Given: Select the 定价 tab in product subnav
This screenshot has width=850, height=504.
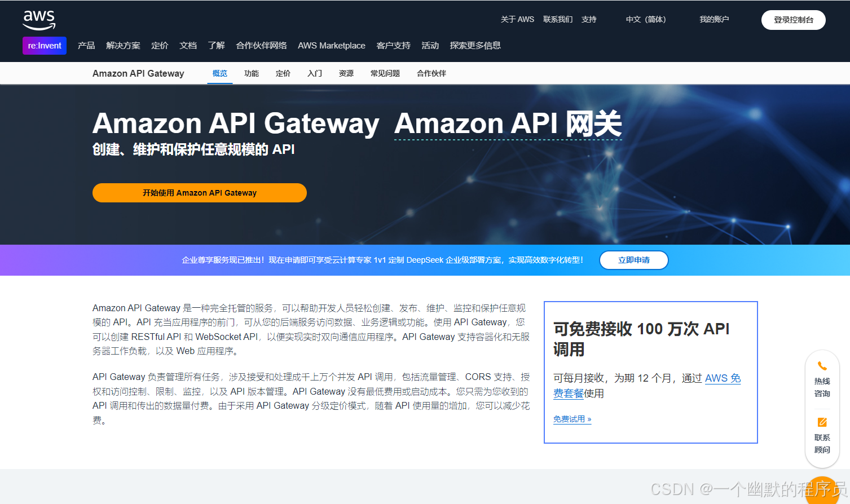Looking at the screenshot, I should tap(283, 74).
